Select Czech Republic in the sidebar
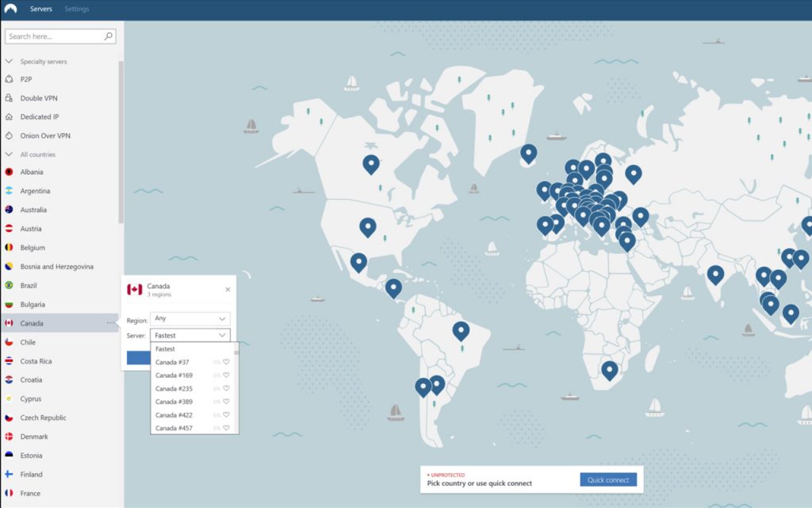This screenshot has width=812, height=508. pos(43,418)
